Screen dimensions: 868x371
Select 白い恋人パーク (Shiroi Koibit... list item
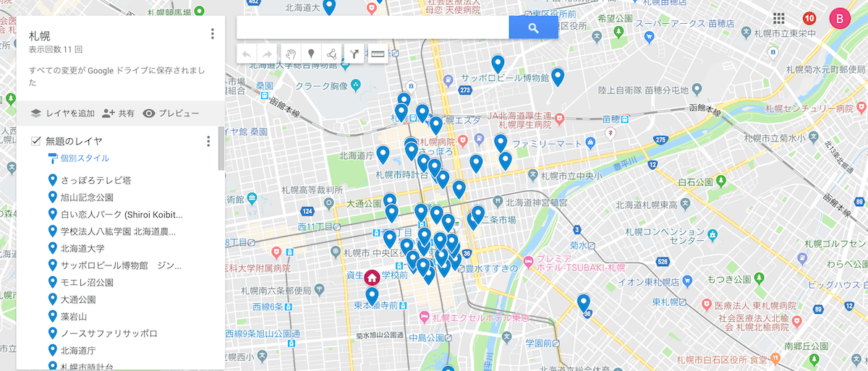click(x=122, y=215)
